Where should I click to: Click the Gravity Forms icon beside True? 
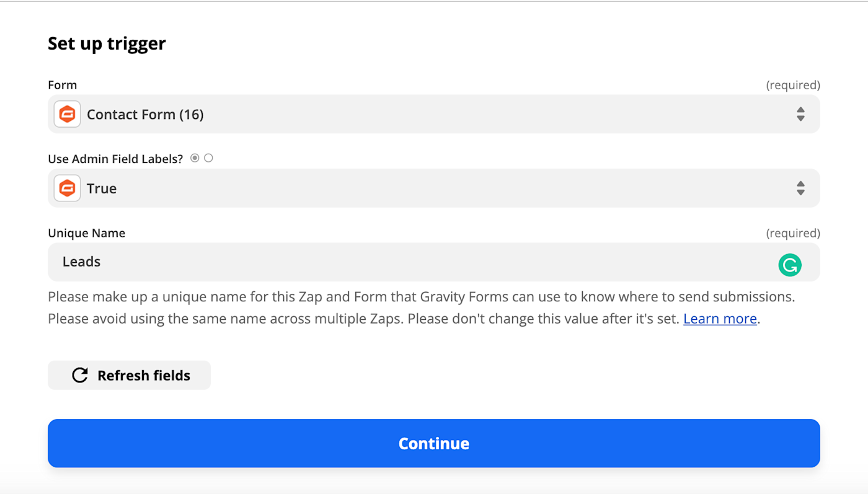pos(67,188)
